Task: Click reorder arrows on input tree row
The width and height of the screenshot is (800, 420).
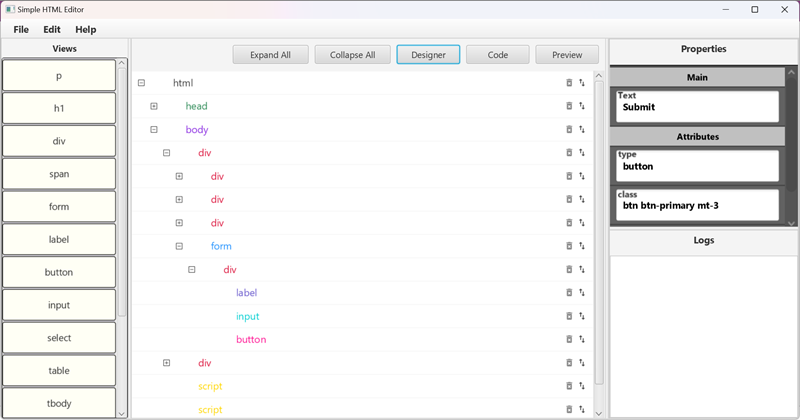Action: tap(582, 316)
